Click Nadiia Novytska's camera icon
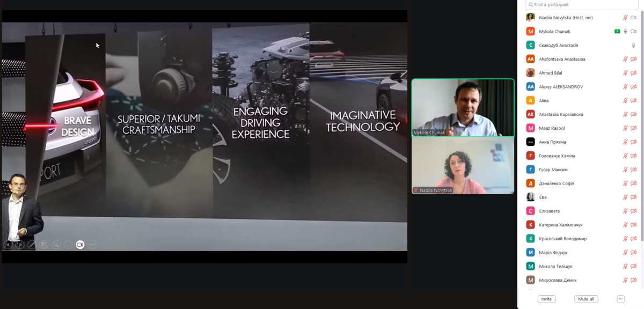The image size is (644, 309). pyautogui.click(x=634, y=18)
